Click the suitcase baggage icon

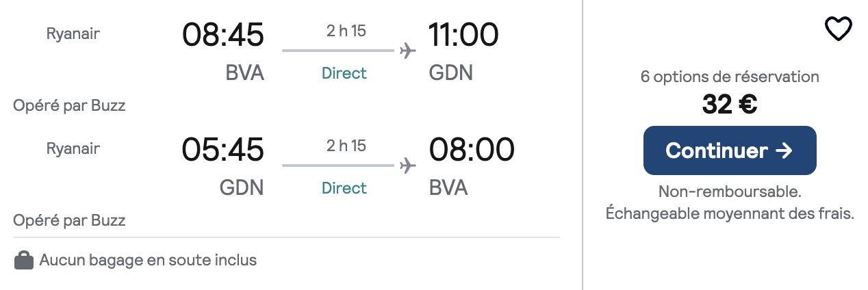[24, 261]
